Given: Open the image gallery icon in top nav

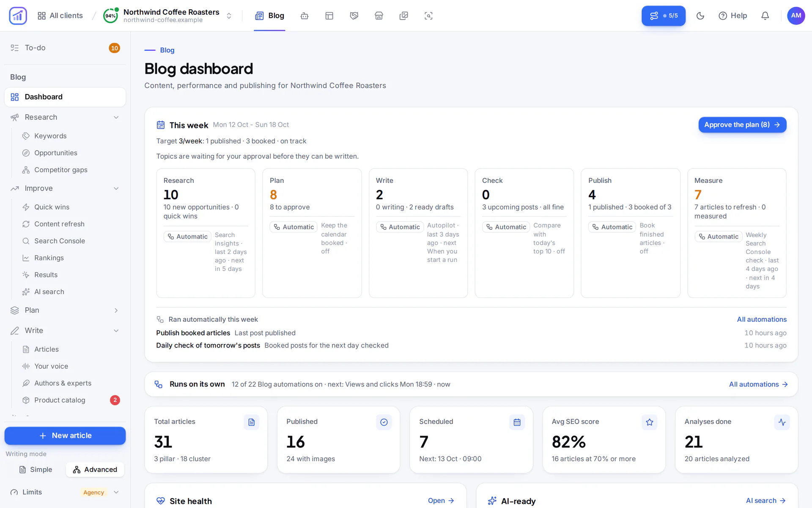Looking at the screenshot, I should tap(404, 16).
